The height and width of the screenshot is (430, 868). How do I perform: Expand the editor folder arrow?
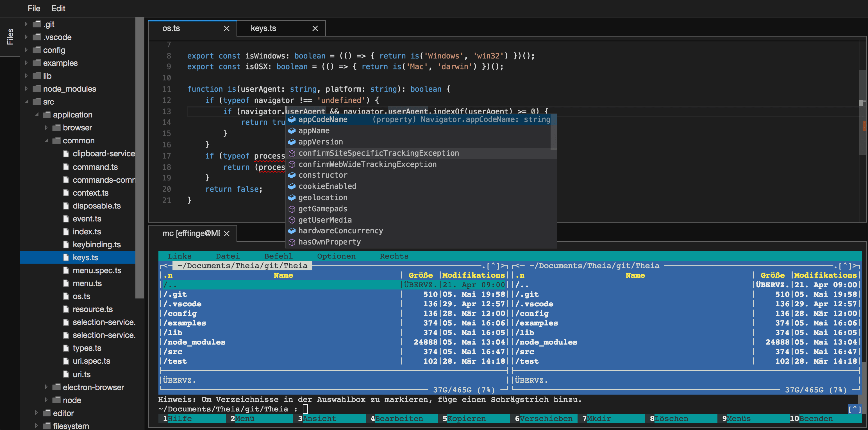point(37,413)
